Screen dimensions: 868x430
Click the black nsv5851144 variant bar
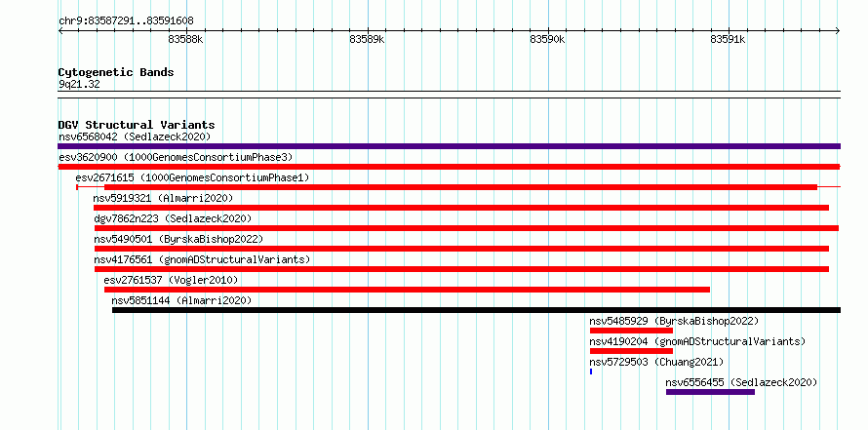(x=476, y=310)
